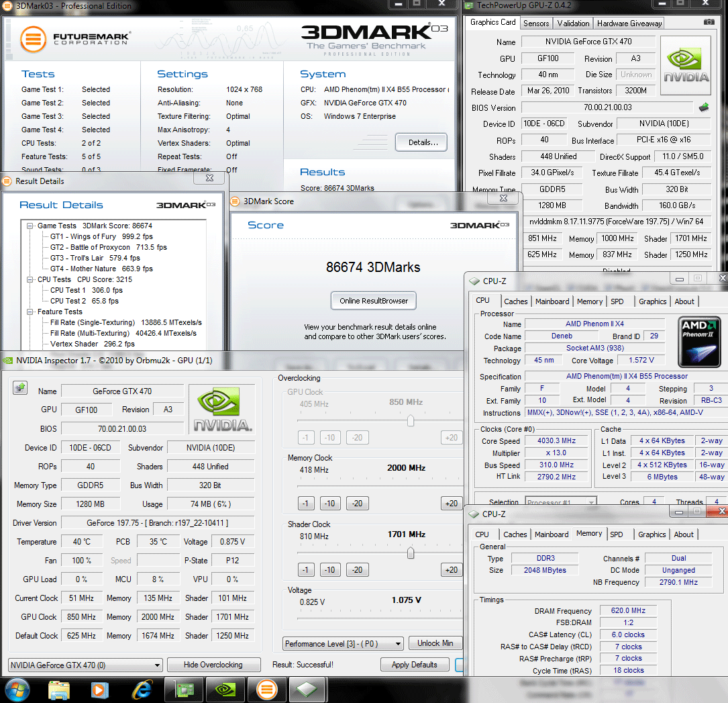Click the BIOS Version field in GPU-Z
This screenshot has height=703, width=728.
tap(607, 107)
